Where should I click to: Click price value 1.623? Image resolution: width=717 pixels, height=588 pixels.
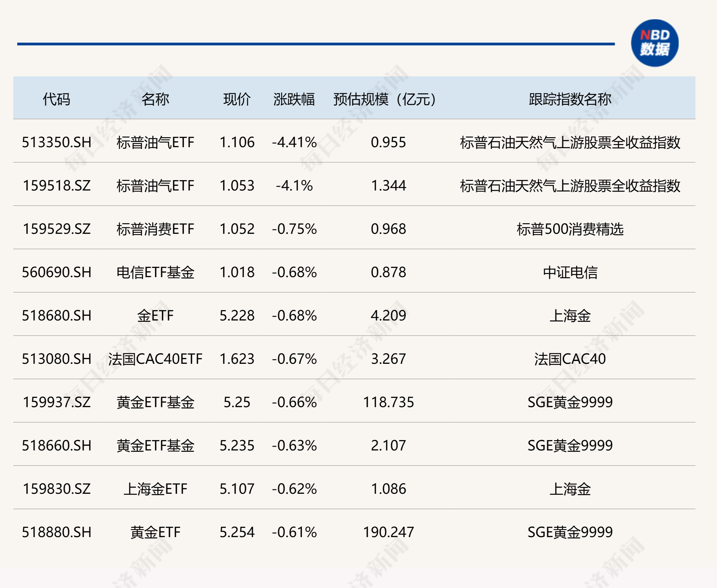[x=237, y=359]
